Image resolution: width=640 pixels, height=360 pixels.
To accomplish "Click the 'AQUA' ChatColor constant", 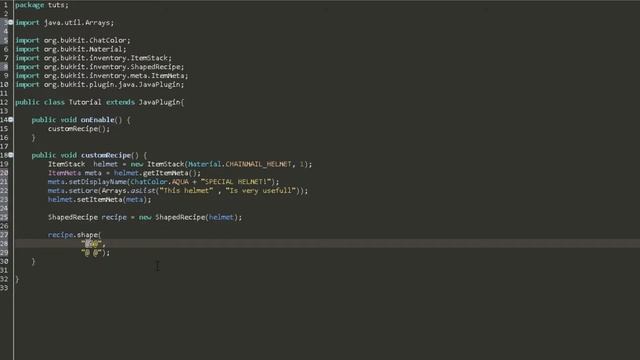I will click(180, 182).
